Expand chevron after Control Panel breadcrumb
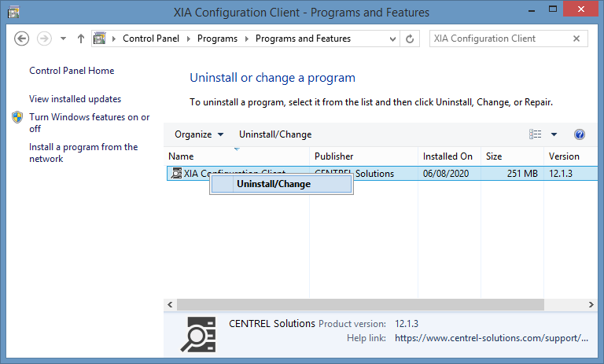 pos(189,39)
